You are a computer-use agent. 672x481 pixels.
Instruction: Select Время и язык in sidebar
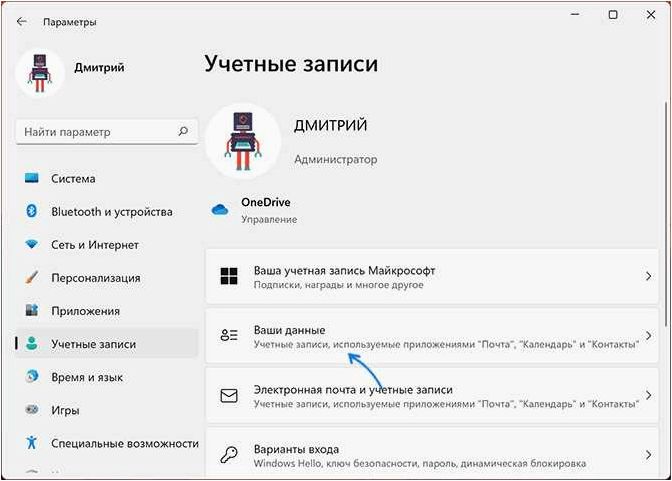click(x=107, y=377)
